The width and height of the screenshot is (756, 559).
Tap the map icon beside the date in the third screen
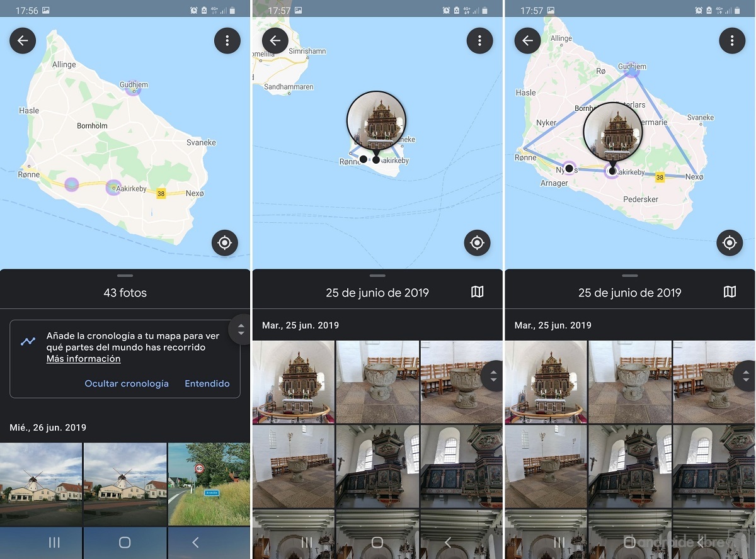(730, 292)
